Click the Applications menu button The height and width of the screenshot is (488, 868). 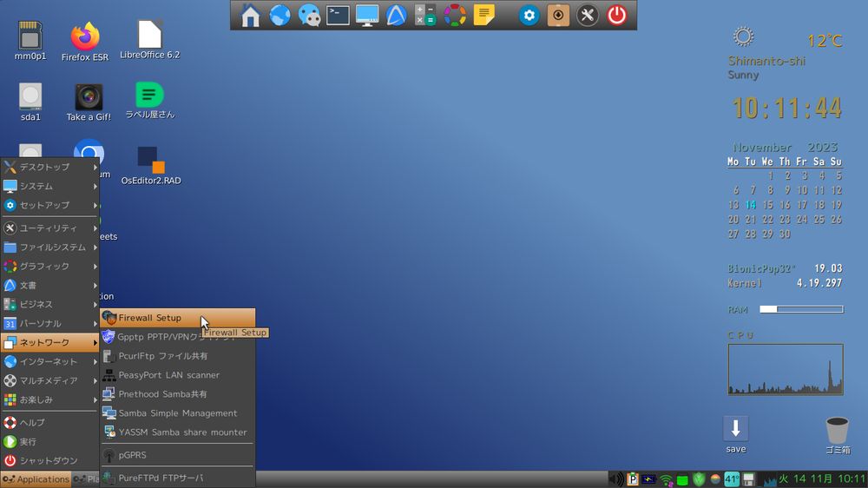[x=36, y=479]
